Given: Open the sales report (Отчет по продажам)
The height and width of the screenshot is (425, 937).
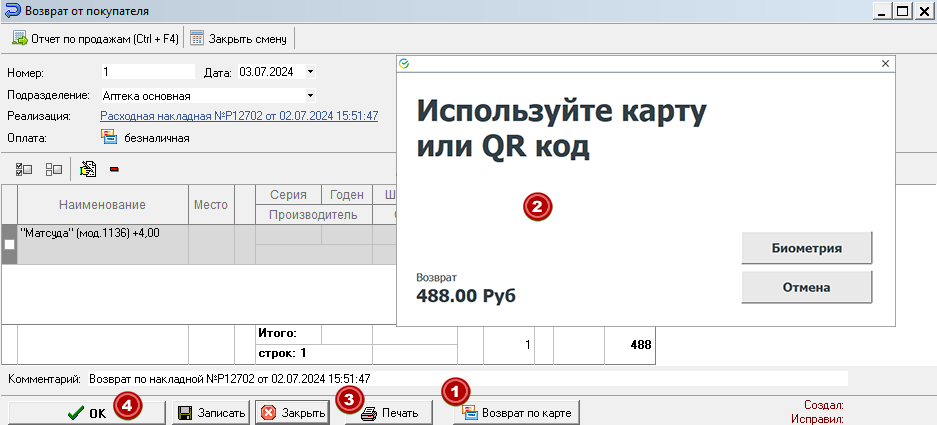Looking at the screenshot, I should point(96,39).
